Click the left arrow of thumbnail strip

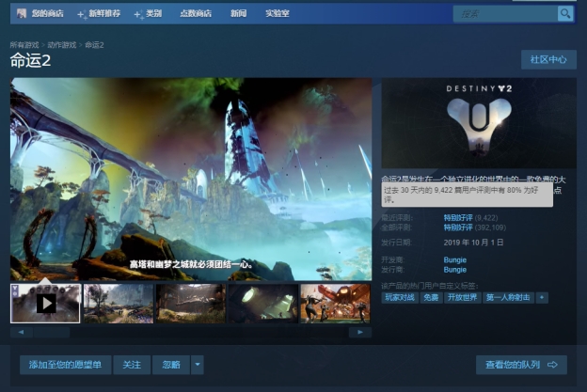21,332
